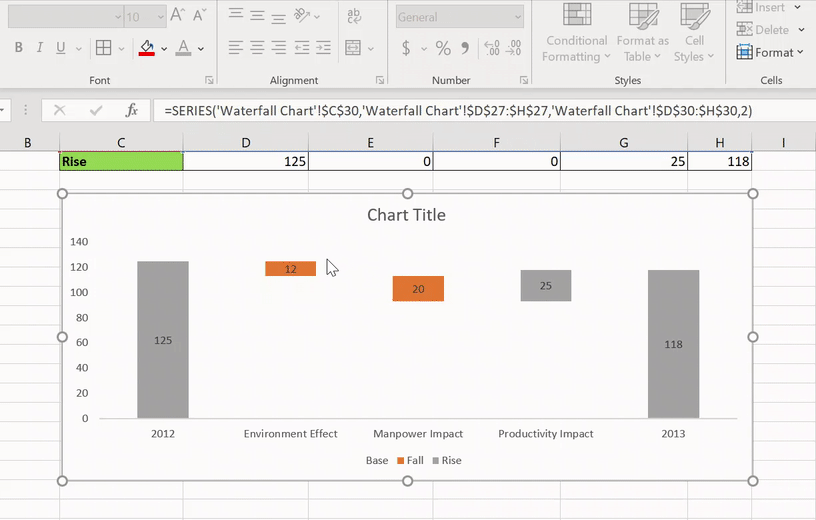Click the Productivity Impact axis label
This screenshot has height=520, width=816.
tap(545, 434)
